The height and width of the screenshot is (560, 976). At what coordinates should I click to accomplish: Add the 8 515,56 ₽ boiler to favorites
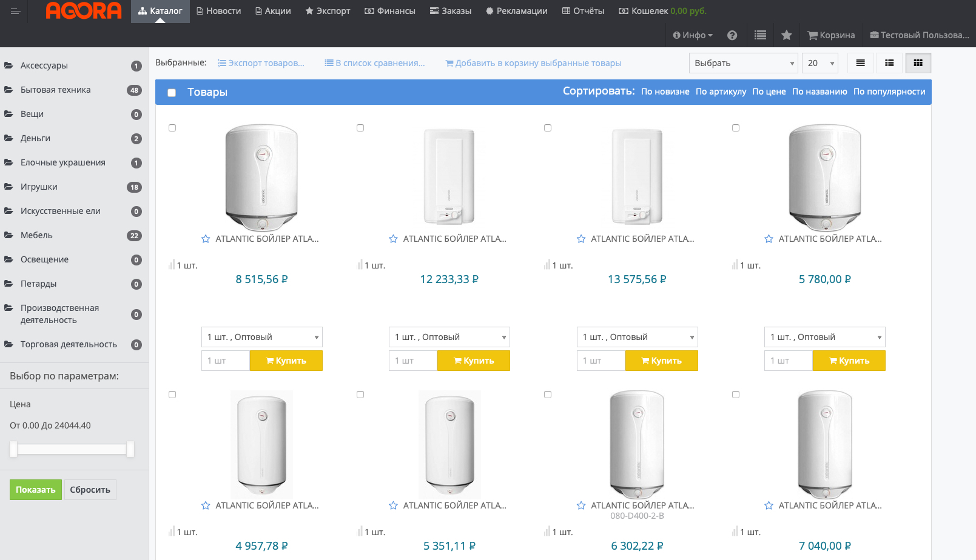pyautogui.click(x=206, y=239)
